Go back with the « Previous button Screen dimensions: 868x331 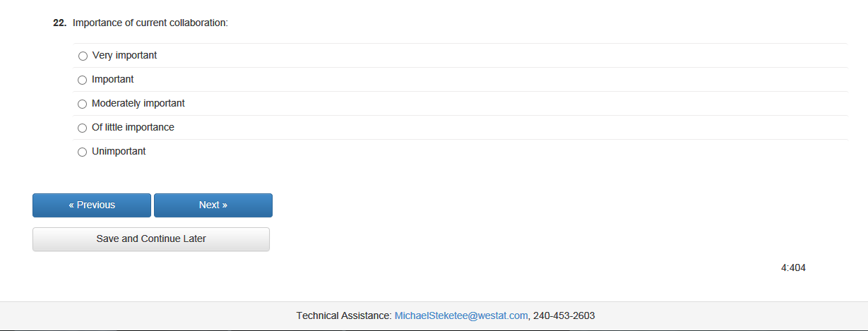coord(92,205)
